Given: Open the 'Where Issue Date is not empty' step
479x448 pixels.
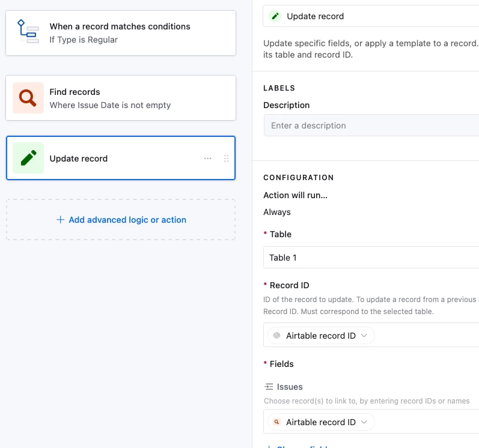Looking at the screenshot, I should (x=110, y=105).
